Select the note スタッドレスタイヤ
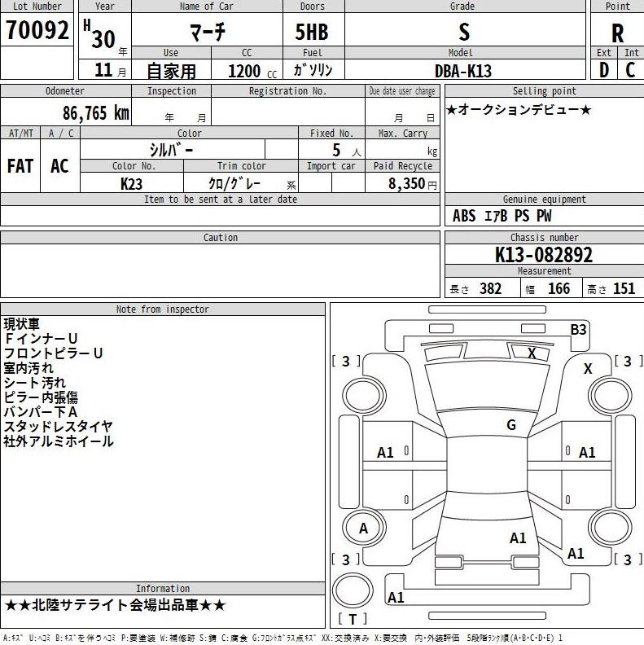644x645 pixels. click(58, 427)
